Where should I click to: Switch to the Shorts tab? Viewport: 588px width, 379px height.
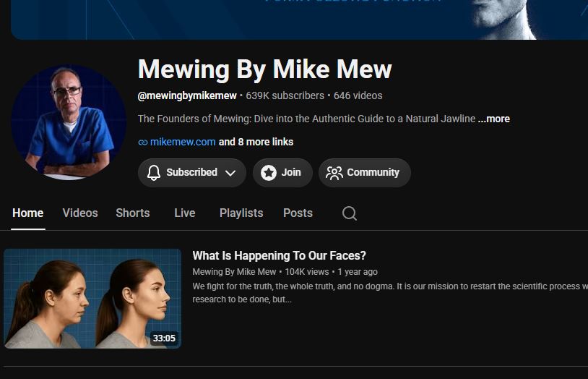click(x=133, y=213)
